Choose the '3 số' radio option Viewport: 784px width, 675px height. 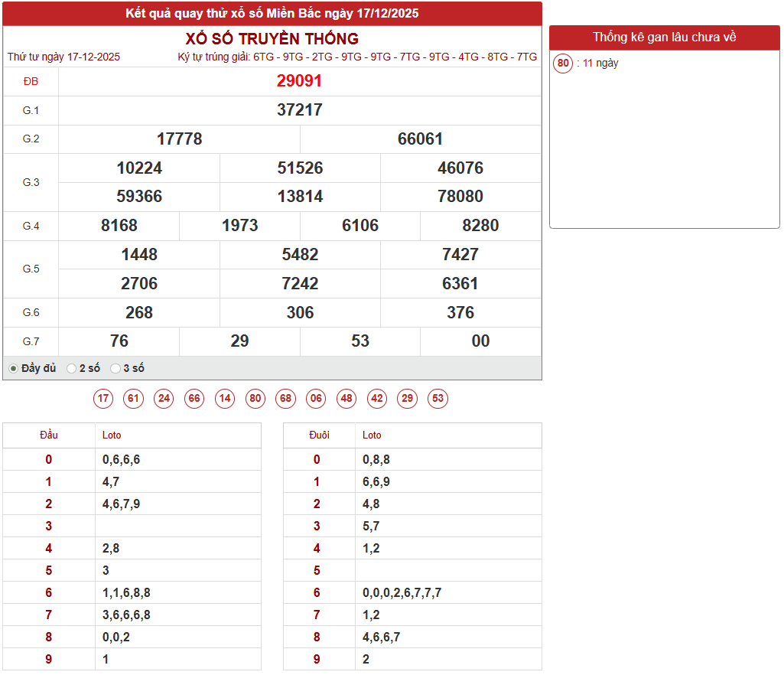coord(115,369)
